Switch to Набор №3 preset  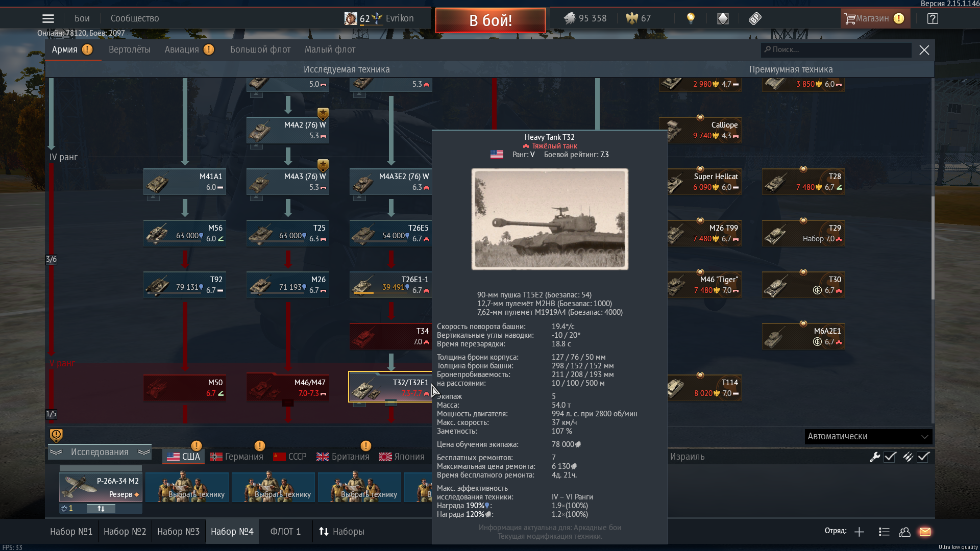tap(178, 532)
